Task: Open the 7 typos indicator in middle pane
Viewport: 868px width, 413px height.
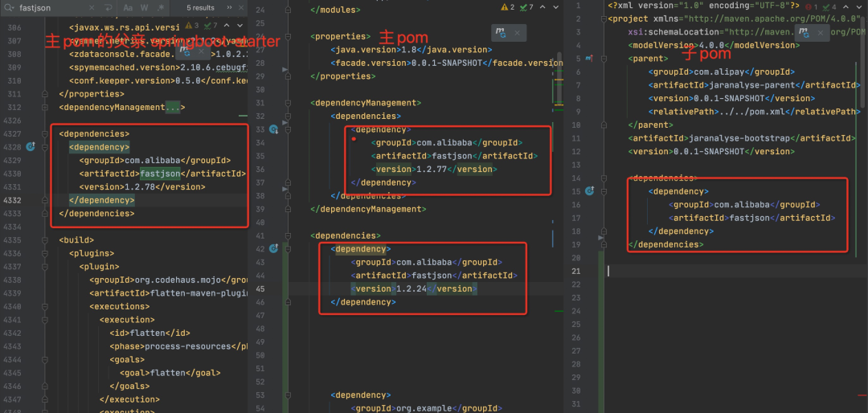Action: pyautogui.click(x=526, y=7)
